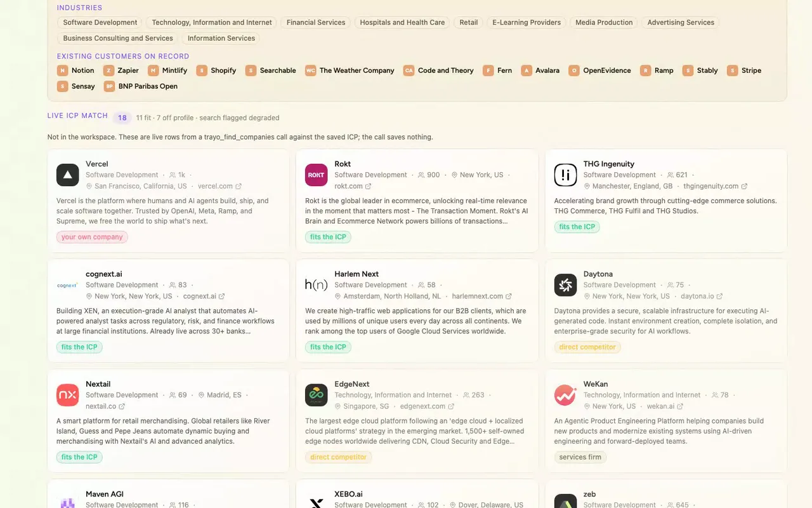Click the Rokt pink logo icon
The width and height of the screenshot is (812, 508).
317,175
